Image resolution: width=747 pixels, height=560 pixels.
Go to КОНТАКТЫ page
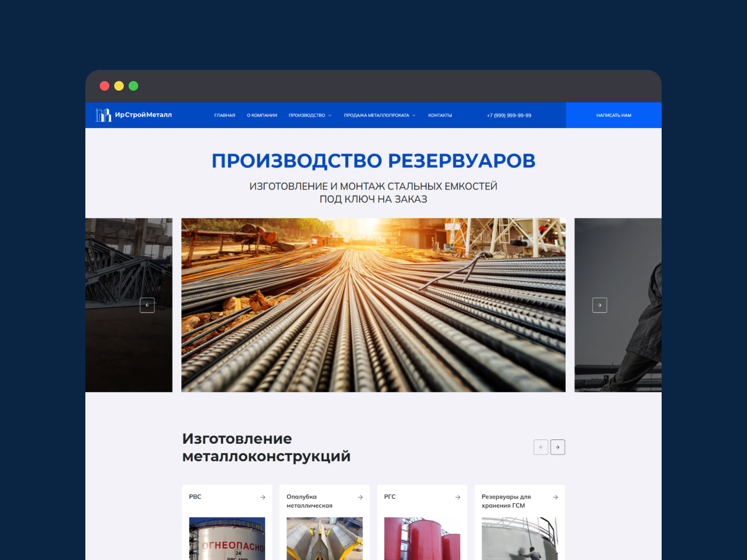click(440, 115)
